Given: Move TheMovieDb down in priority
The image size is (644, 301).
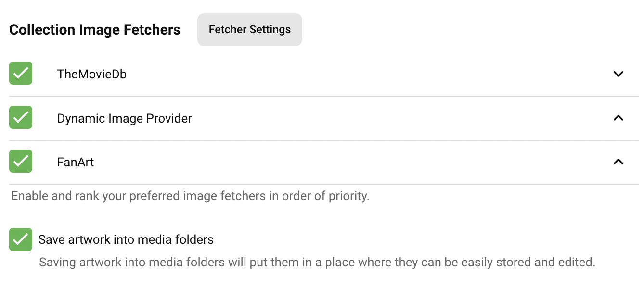Looking at the screenshot, I should pos(618,74).
